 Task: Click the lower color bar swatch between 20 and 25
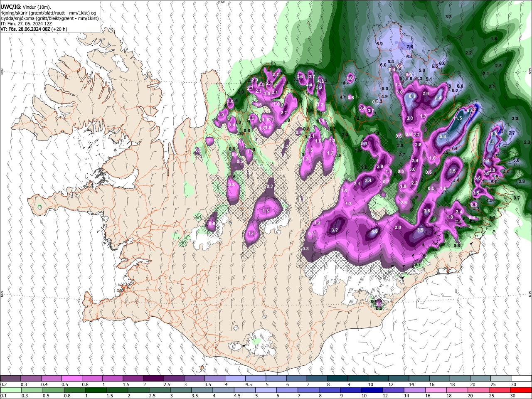click(x=478, y=390)
